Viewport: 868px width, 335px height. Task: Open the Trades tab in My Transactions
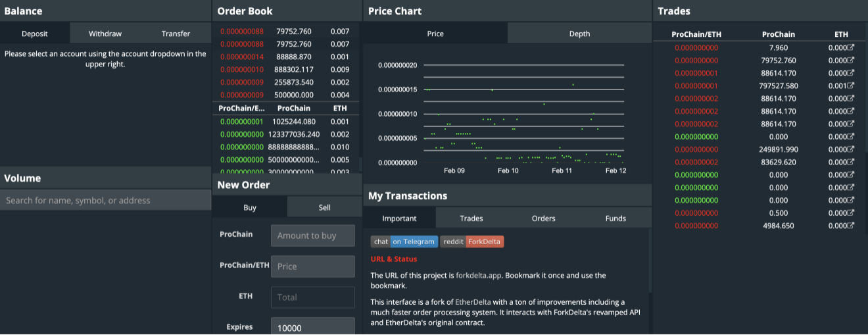pos(471,219)
